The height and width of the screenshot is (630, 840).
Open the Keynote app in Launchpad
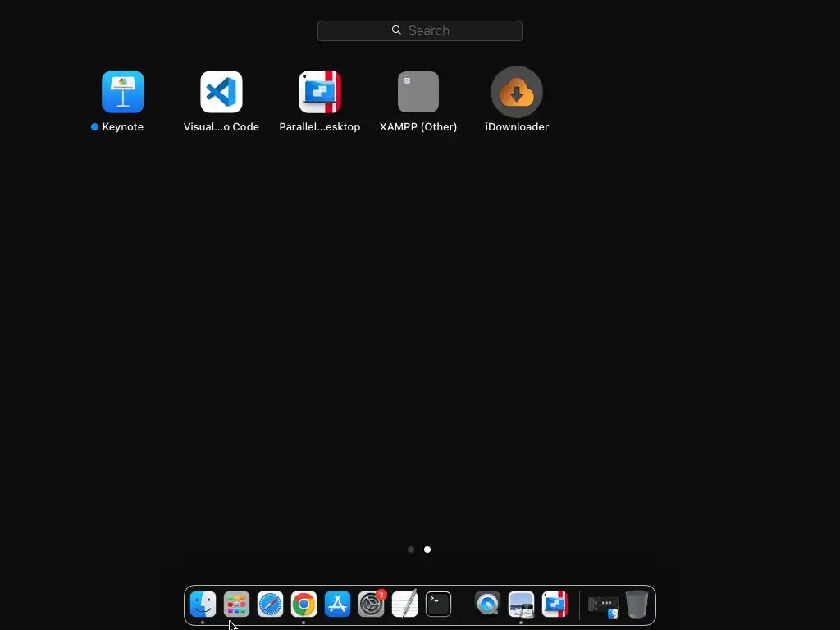coord(123,92)
